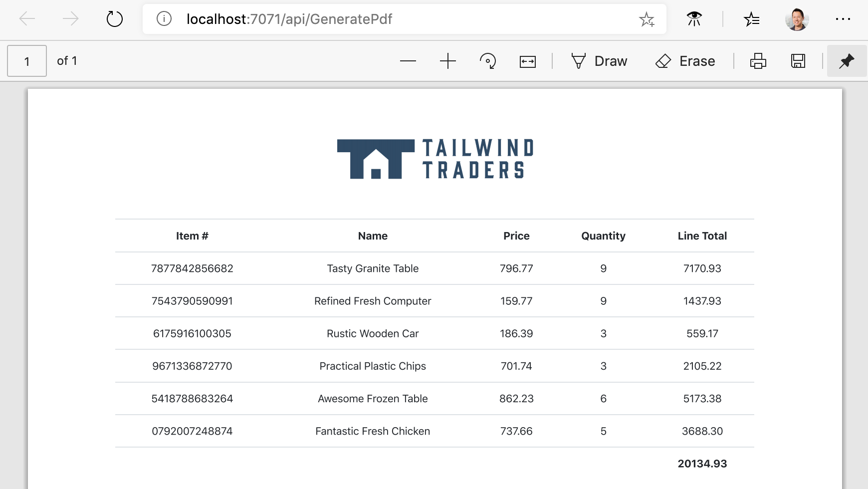
Task: Select the Draw tool
Action: (x=599, y=61)
